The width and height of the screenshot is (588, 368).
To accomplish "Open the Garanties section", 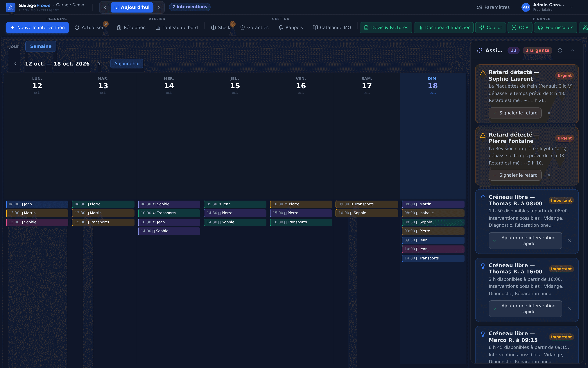I will pyautogui.click(x=254, y=27).
